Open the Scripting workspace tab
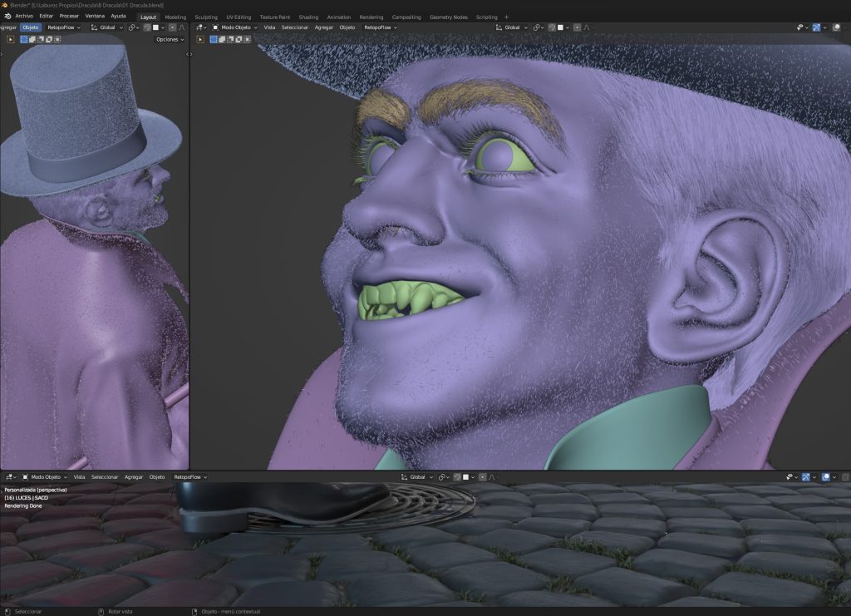The width and height of the screenshot is (851, 616). coord(487,17)
